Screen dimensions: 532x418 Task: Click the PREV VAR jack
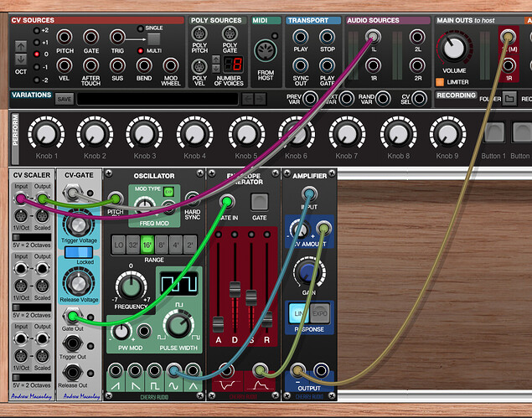(x=310, y=99)
